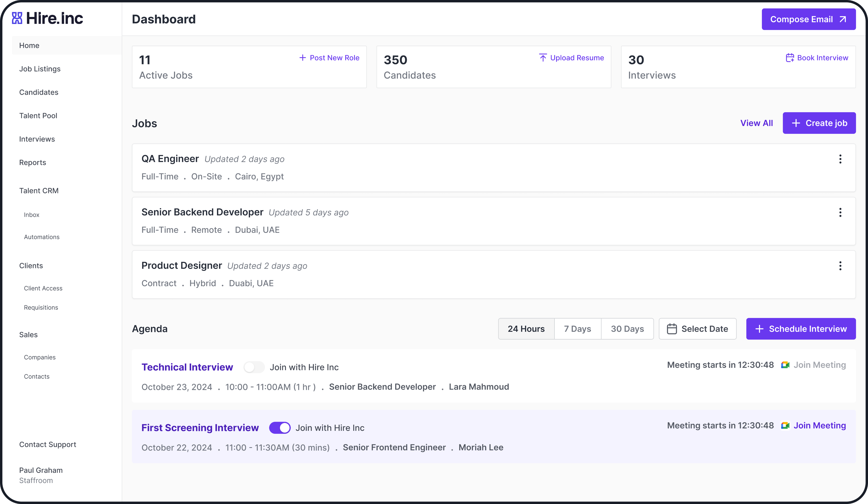Disable Join with Hire Inc for First Screening Interview

pyautogui.click(x=280, y=427)
